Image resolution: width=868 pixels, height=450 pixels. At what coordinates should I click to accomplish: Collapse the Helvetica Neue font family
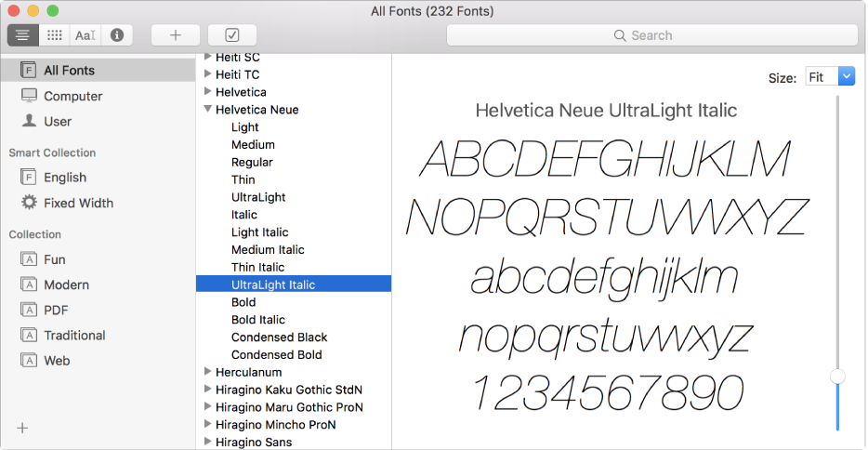click(207, 110)
